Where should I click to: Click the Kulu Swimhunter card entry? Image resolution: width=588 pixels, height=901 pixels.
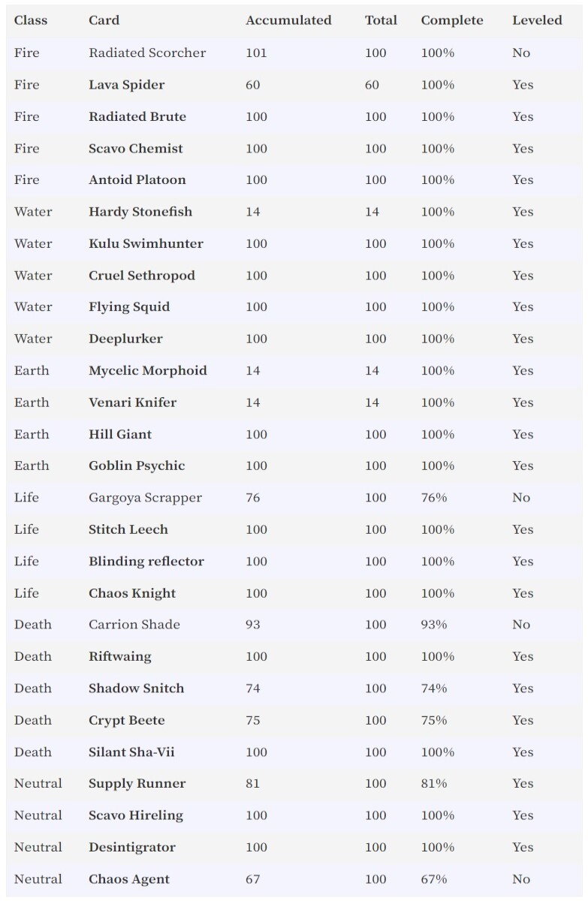click(x=146, y=243)
